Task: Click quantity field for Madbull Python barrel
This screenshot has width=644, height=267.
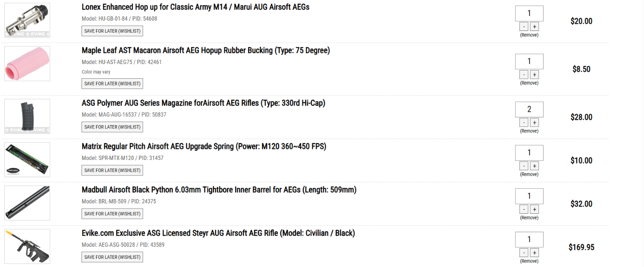Action: click(x=529, y=196)
